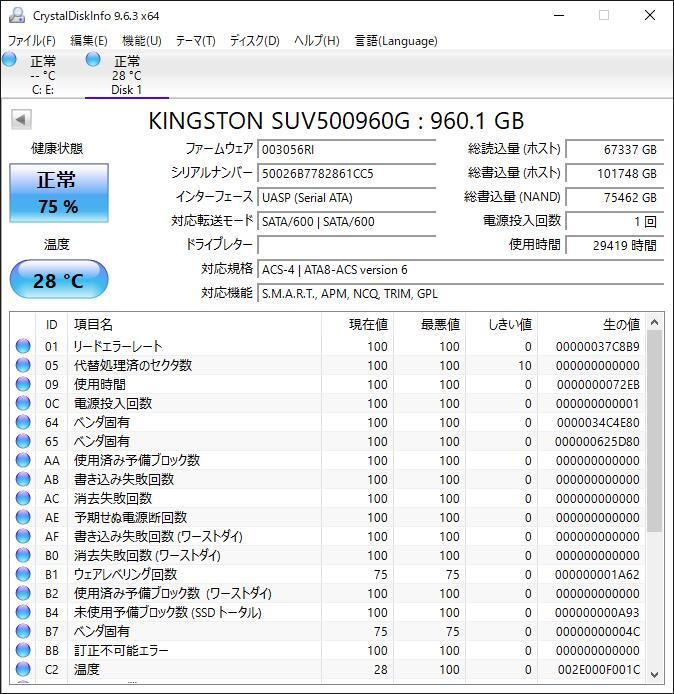Open the 機能(U) menu
Screen dimensions: 674x694
142,41
